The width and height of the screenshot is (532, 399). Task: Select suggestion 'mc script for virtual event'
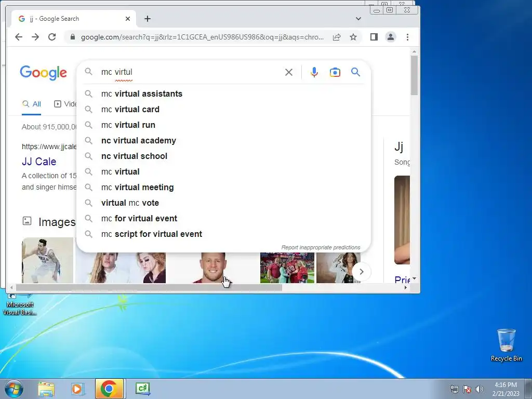[224, 234]
